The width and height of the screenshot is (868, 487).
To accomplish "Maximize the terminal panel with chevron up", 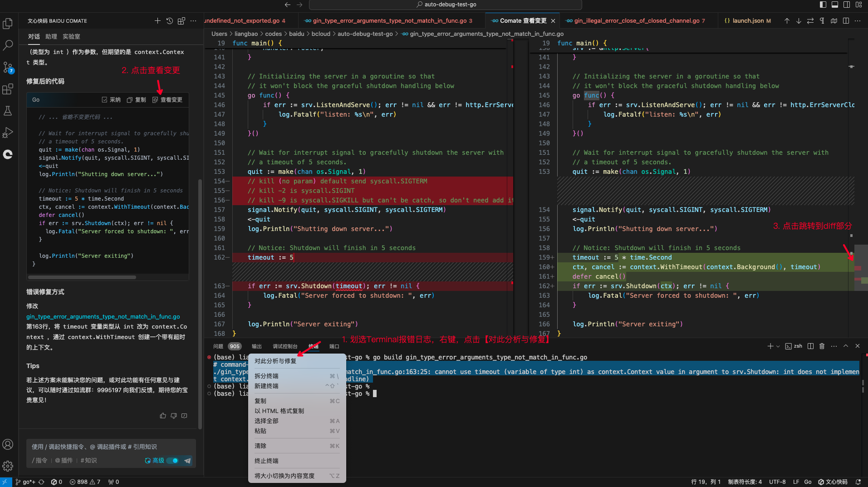I will click(x=846, y=346).
